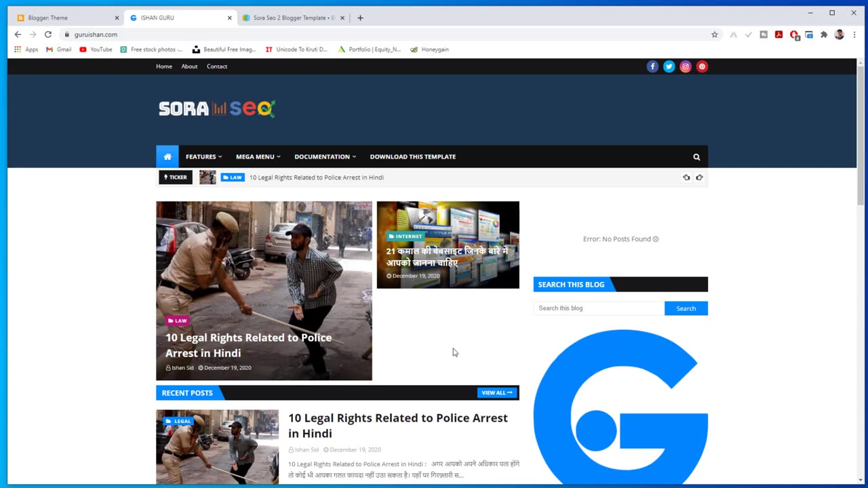The image size is (868, 488).
Task: Open featured 21 websites Hindi post title
Action: pyautogui.click(x=448, y=256)
